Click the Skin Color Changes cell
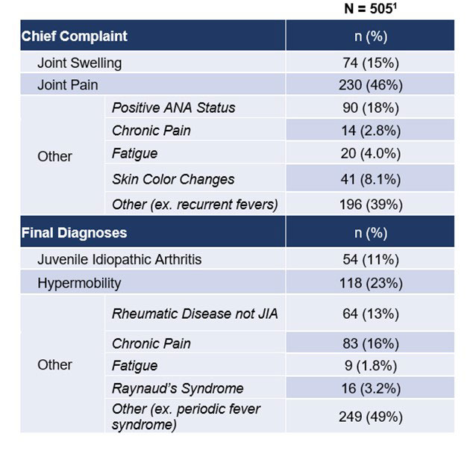Image resolution: width=476 pixels, height=451 pixels. (x=173, y=179)
